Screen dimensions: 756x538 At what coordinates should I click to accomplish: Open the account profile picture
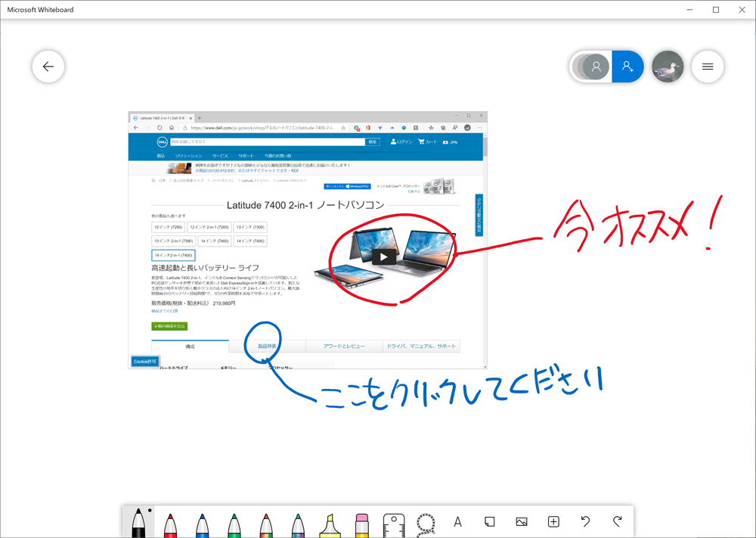pos(668,67)
